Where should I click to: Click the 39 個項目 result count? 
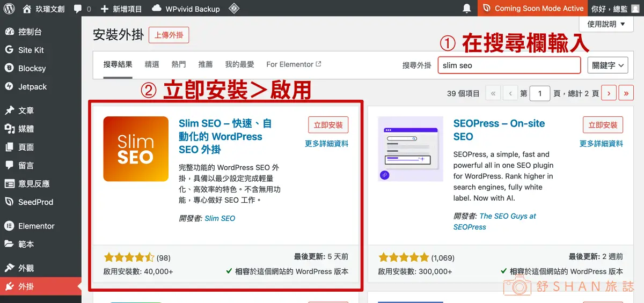pyautogui.click(x=463, y=93)
